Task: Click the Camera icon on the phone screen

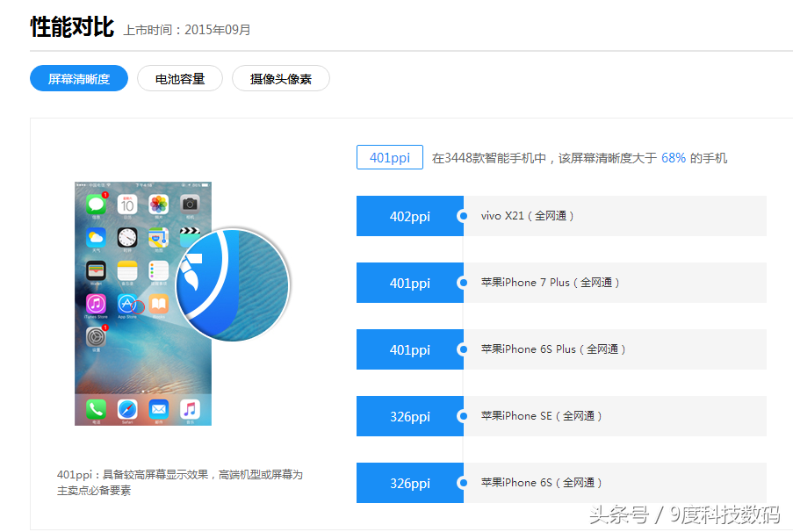Action: pos(190,205)
